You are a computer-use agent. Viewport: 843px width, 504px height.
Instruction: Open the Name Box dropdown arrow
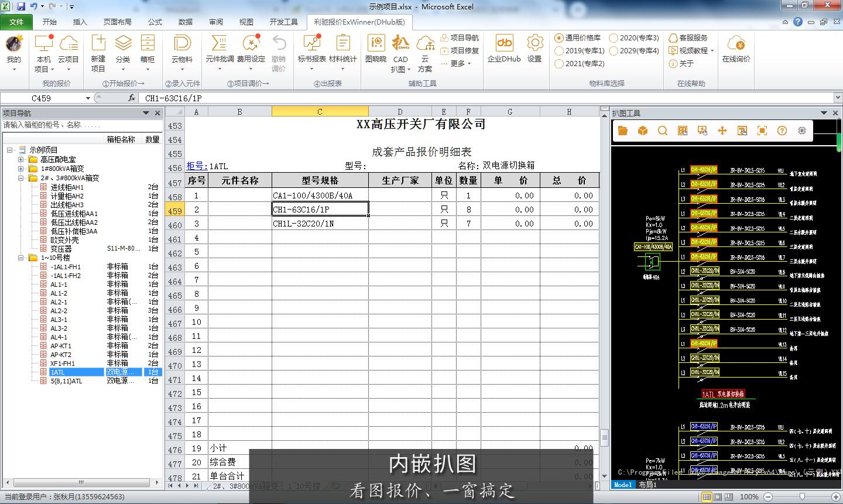tap(88, 98)
